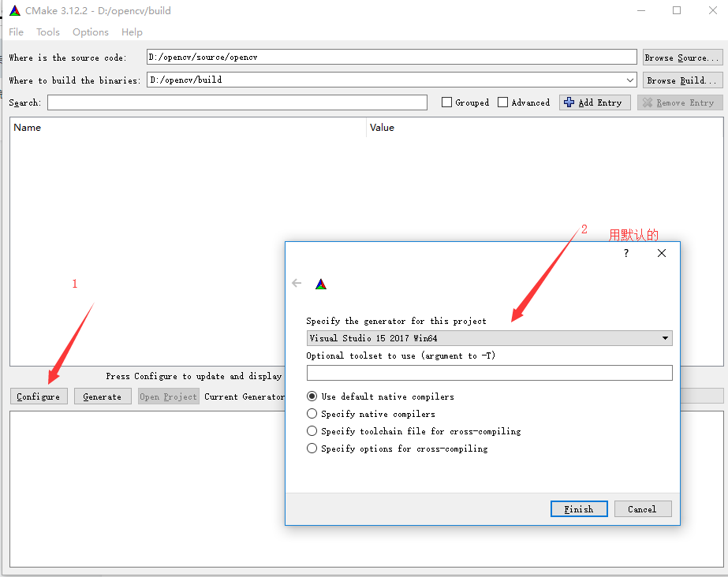Cancel the generator selection dialog
This screenshot has height=577, width=728.
pyautogui.click(x=643, y=508)
